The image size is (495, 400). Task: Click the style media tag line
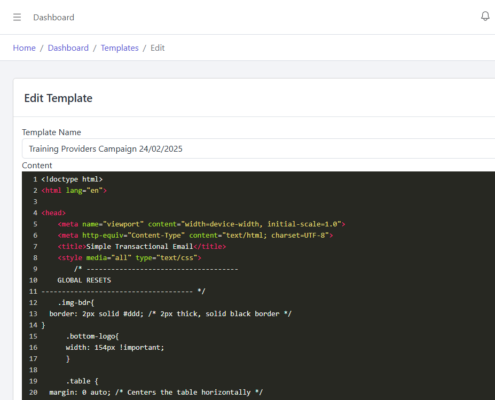coord(129,258)
